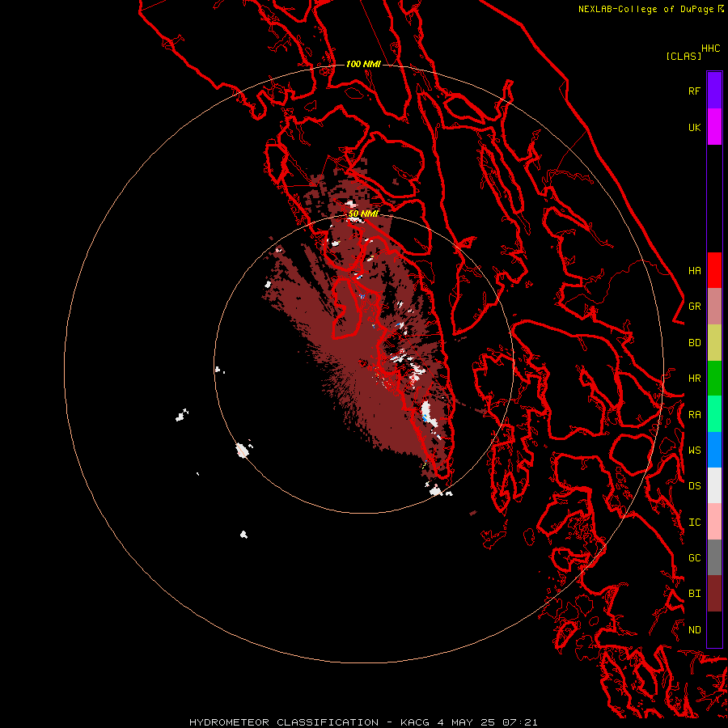Click the [CLAS] units label
Viewport: 728px width, 728px height.
tap(684, 57)
